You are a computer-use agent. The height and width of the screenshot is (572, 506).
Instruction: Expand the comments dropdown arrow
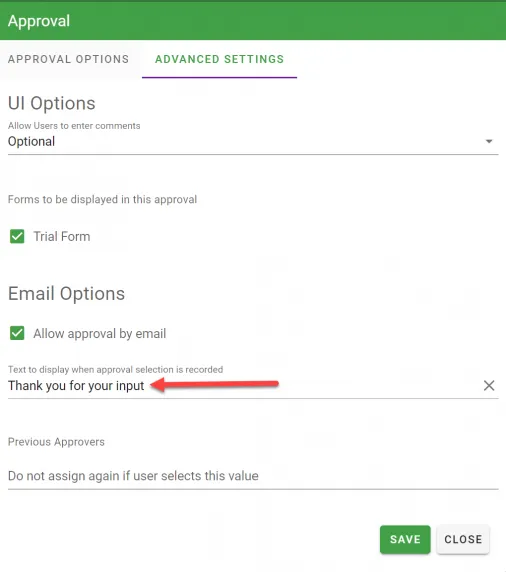click(489, 141)
